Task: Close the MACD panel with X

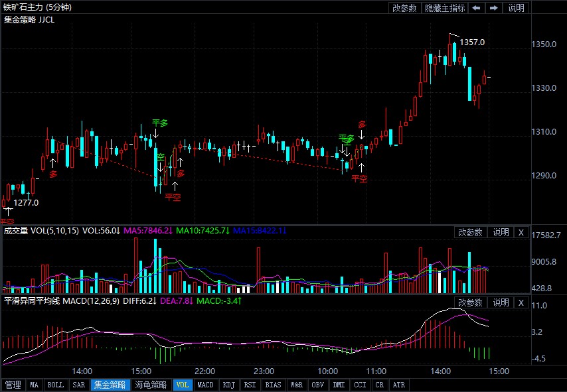Action: pyautogui.click(x=521, y=302)
